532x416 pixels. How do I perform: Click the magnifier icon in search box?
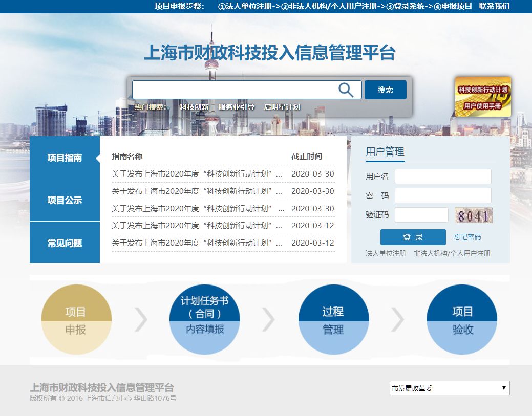[x=346, y=90]
